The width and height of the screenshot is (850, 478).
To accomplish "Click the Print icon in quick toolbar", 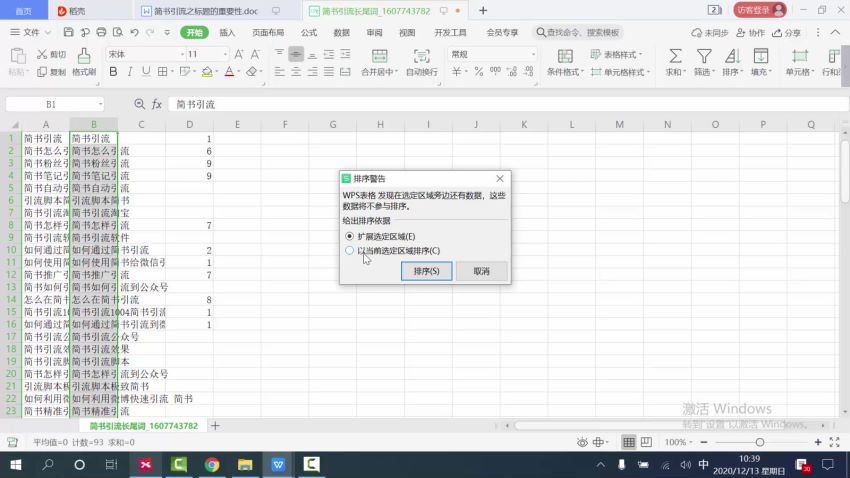I will pos(101,33).
